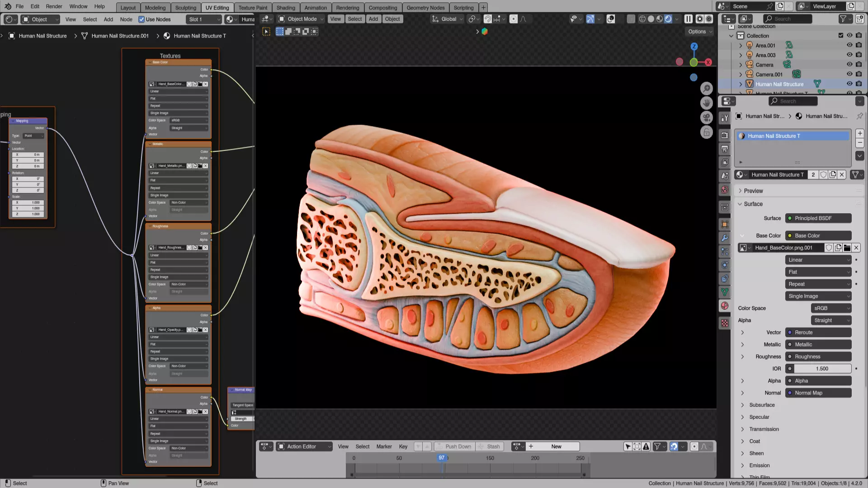Image resolution: width=868 pixels, height=488 pixels.
Task: Open the Texture checker properties tab
Action: coord(725,323)
